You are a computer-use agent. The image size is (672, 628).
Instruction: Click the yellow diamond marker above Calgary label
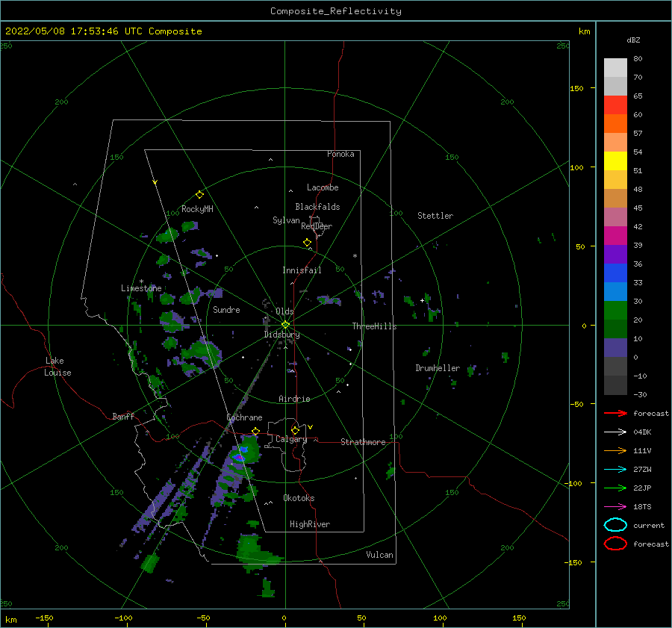[295, 430]
